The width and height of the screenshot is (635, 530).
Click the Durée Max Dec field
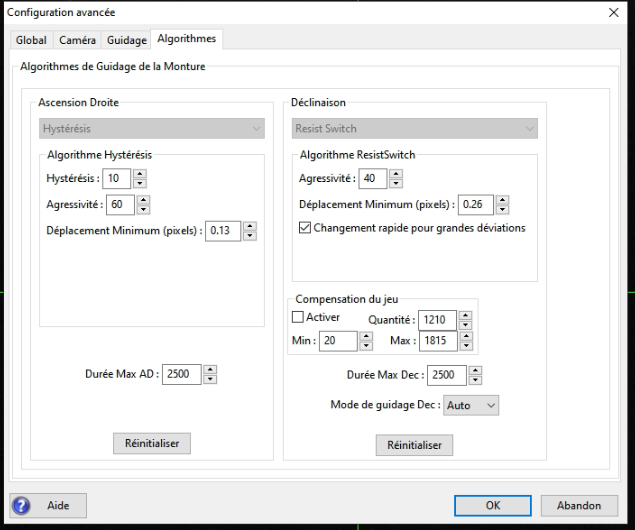pyautogui.click(x=447, y=375)
